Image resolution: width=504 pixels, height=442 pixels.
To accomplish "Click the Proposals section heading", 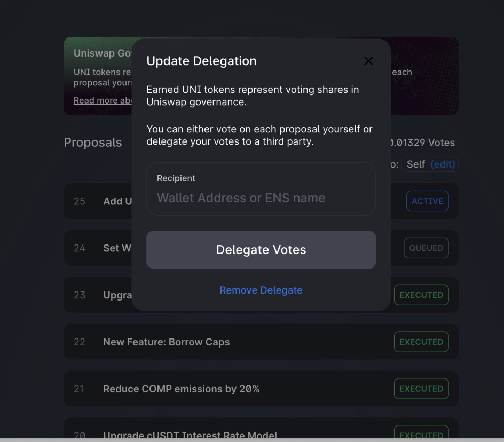I will point(92,142).
